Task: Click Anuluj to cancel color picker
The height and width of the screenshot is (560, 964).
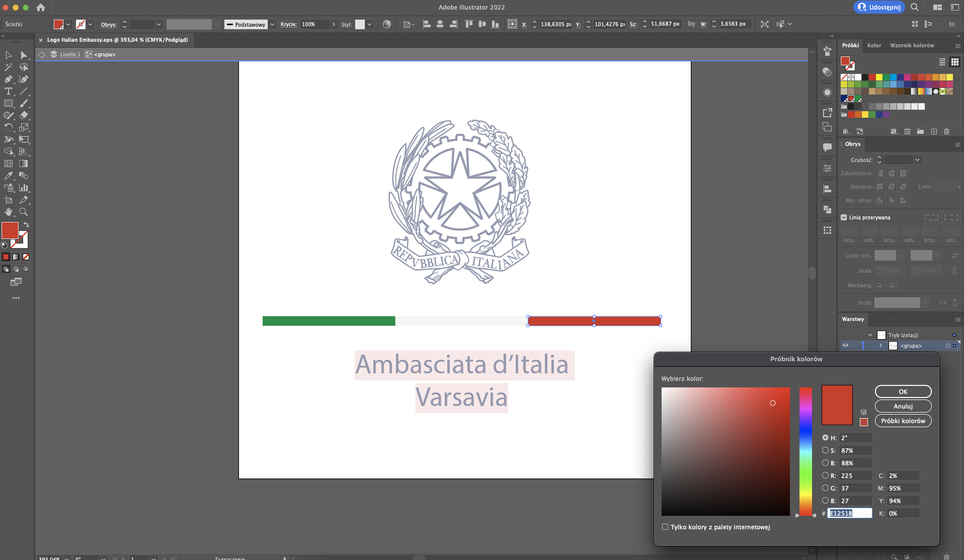Action: (903, 406)
